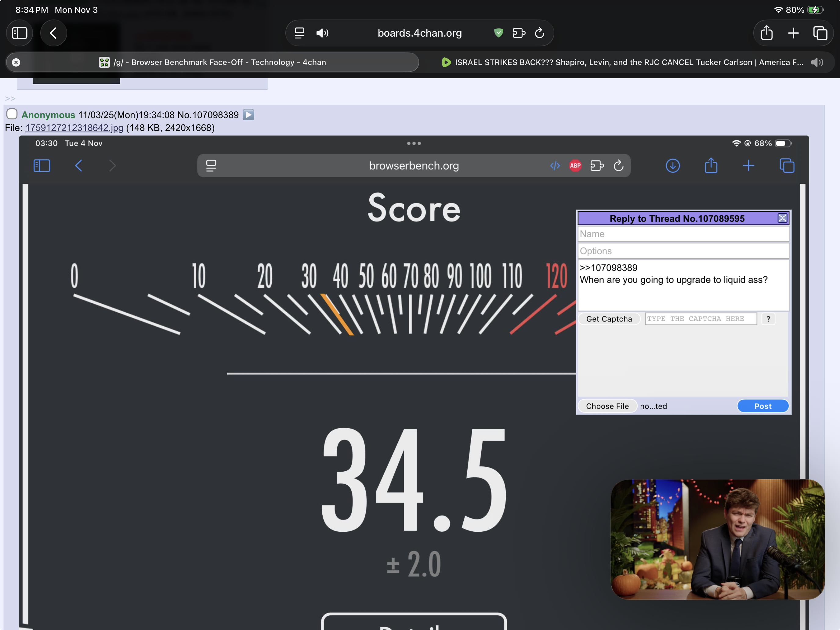This screenshot has height=630, width=840.
Task: Open a new tab with the plus icon
Action: (x=793, y=33)
